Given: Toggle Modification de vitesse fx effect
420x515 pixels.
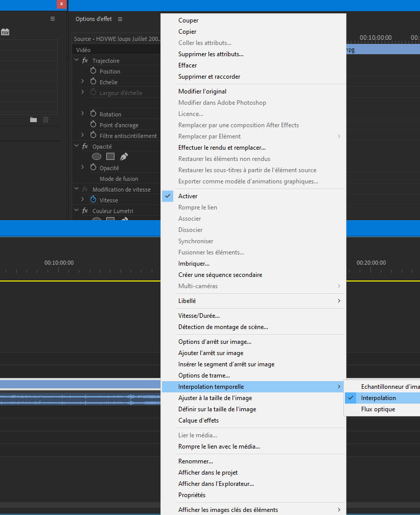Looking at the screenshot, I should click(x=85, y=189).
